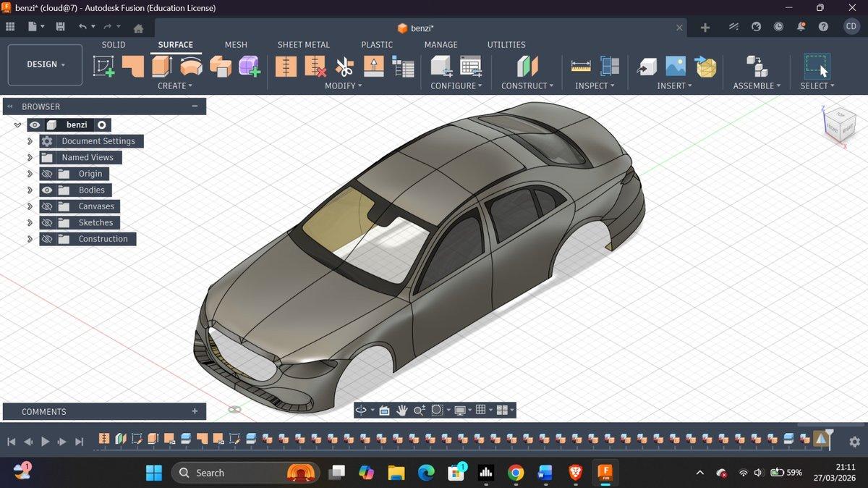This screenshot has width=868, height=488.
Task: Click the Insert Canvas image icon
Action: pyautogui.click(x=676, y=67)
